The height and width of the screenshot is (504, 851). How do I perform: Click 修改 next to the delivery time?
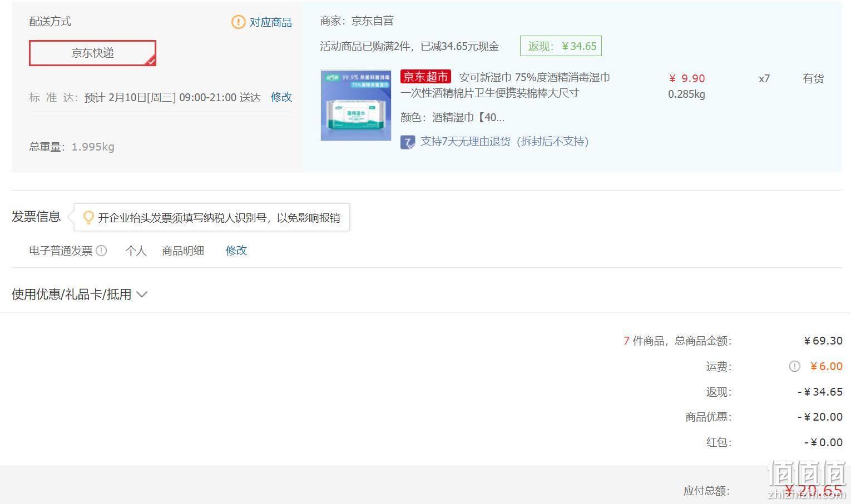coord(281,97)
